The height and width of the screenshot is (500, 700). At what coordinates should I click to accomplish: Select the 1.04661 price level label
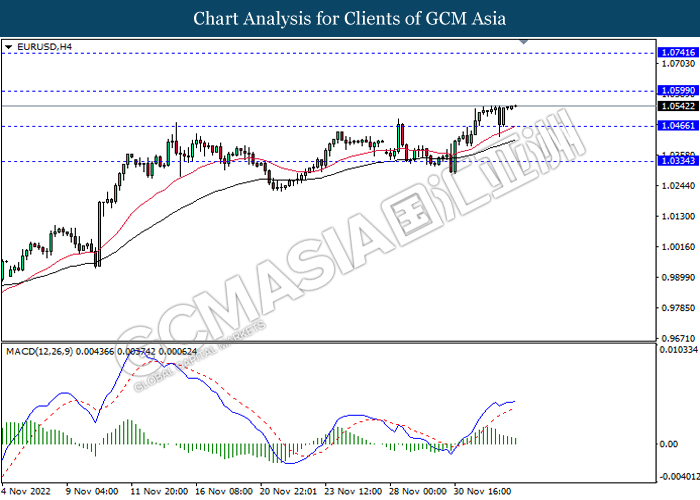[x=678, y=126]
